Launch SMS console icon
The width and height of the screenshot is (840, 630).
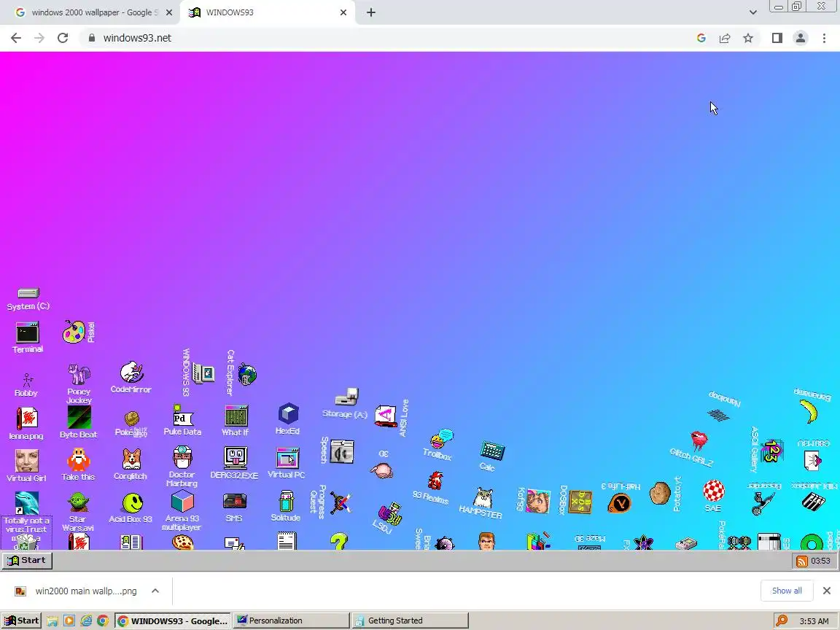235,502
